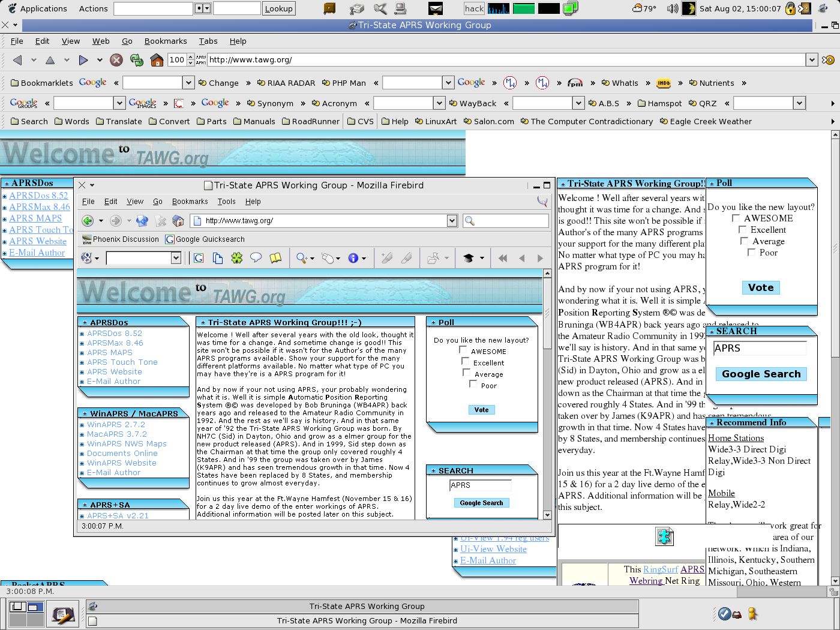
Task: Click the Up arrow in Galeon toolbar
Action: 50,60
